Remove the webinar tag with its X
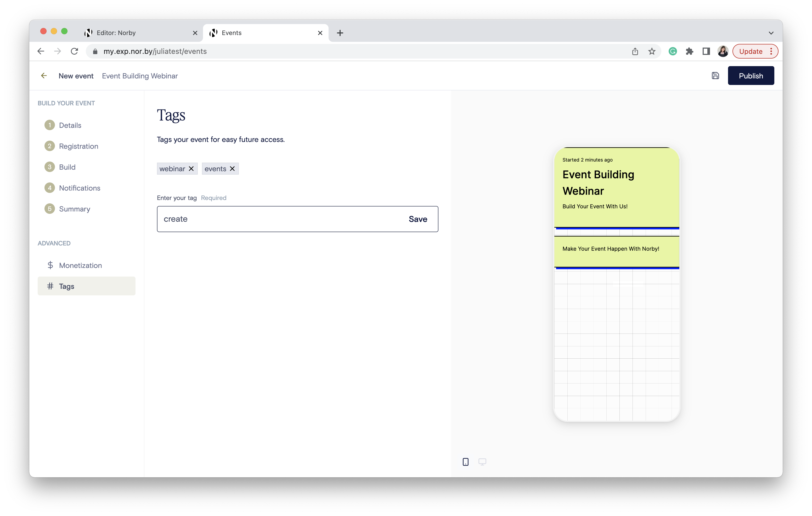812x516 pixels. click(191, 169)
